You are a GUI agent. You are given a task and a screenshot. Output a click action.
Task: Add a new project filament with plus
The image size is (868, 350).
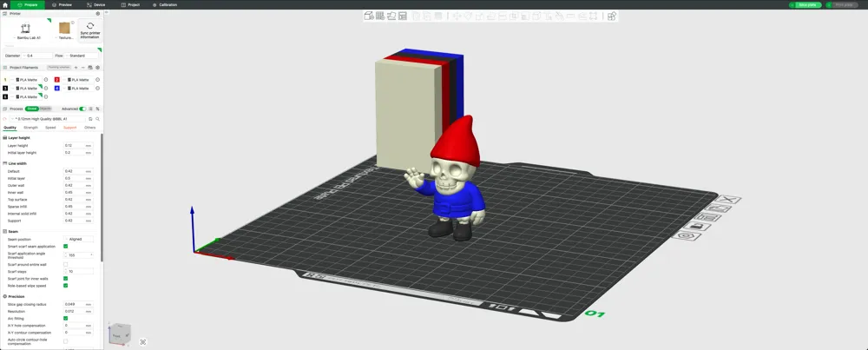click(x=76, y=68)
